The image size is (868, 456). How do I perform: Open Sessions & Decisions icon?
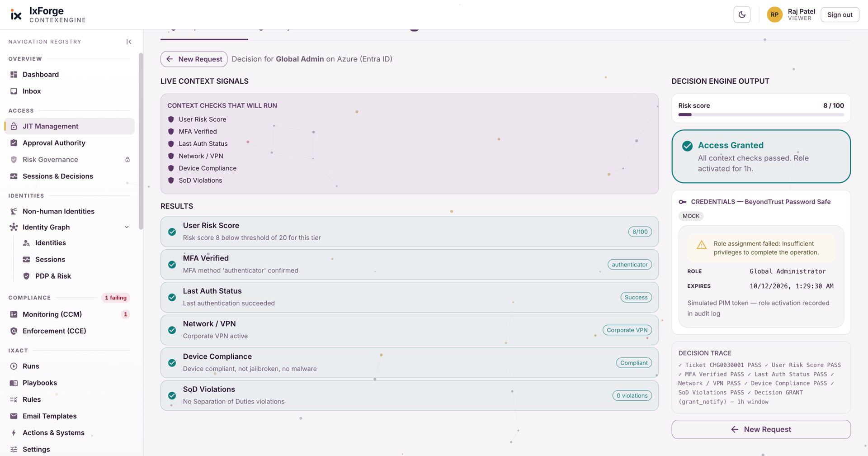click(14, 176)
